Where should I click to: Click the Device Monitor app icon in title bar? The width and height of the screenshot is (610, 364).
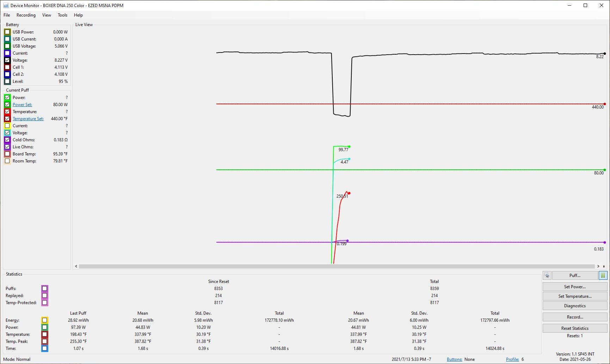click(6, 5)
